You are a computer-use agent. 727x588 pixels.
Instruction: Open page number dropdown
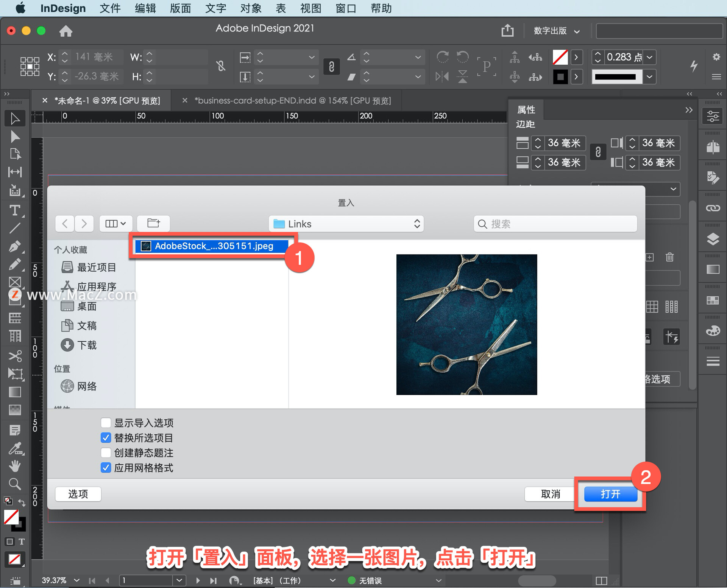point(179,580)
